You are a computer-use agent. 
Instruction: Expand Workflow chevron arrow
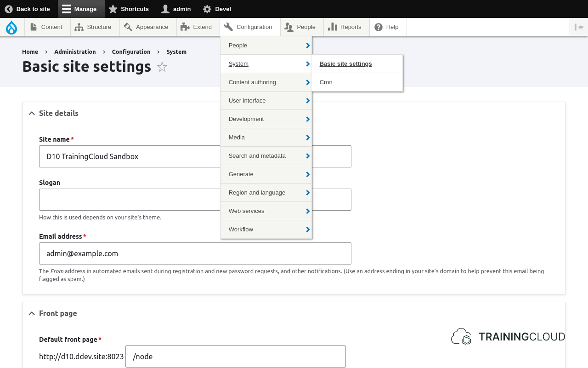click(307, 230)
